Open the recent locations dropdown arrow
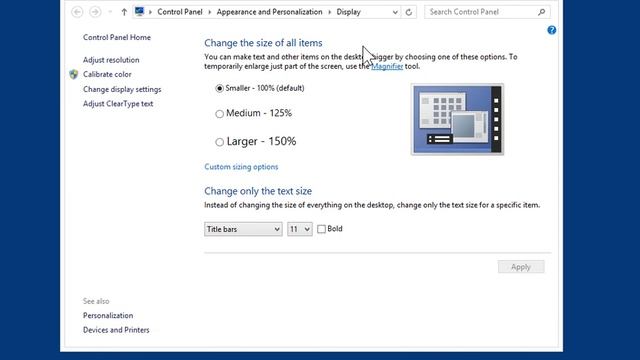 110,12
